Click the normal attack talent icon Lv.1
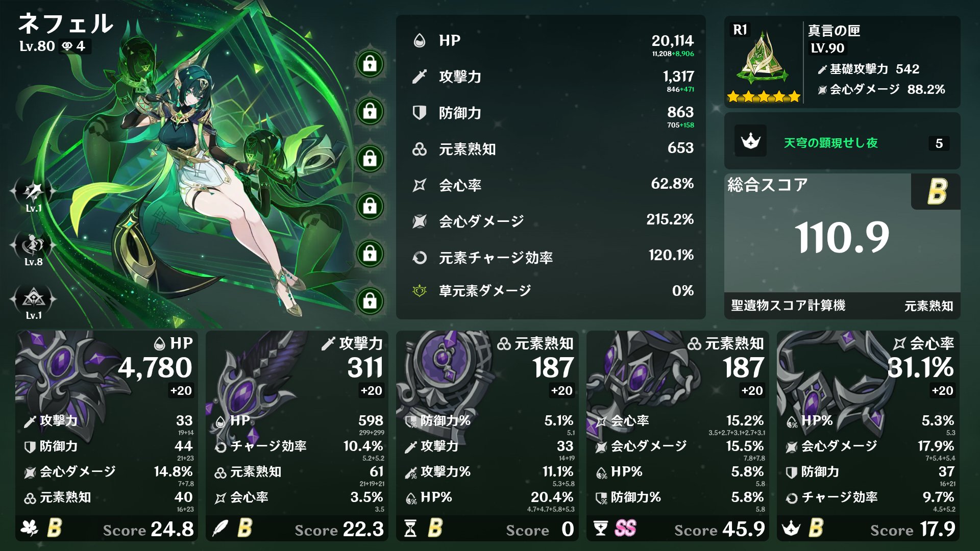The height and width of the screenshot is (551, 980). (34, 192)
